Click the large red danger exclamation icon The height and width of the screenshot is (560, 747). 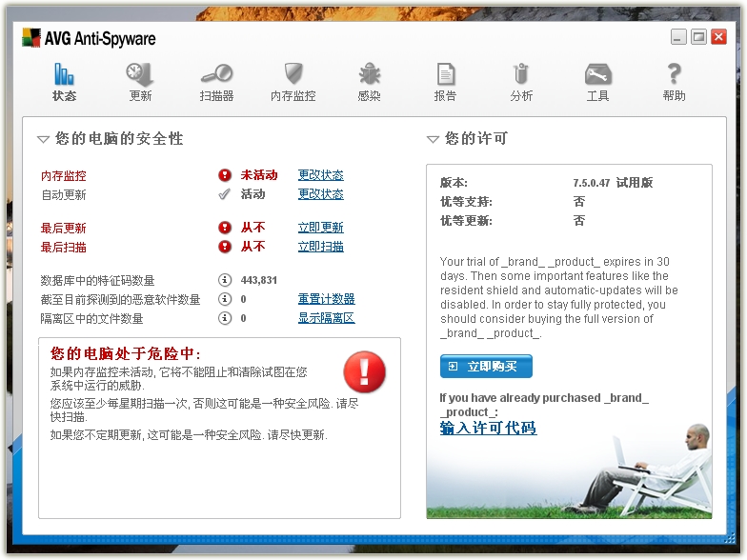[x=364, y=371]
